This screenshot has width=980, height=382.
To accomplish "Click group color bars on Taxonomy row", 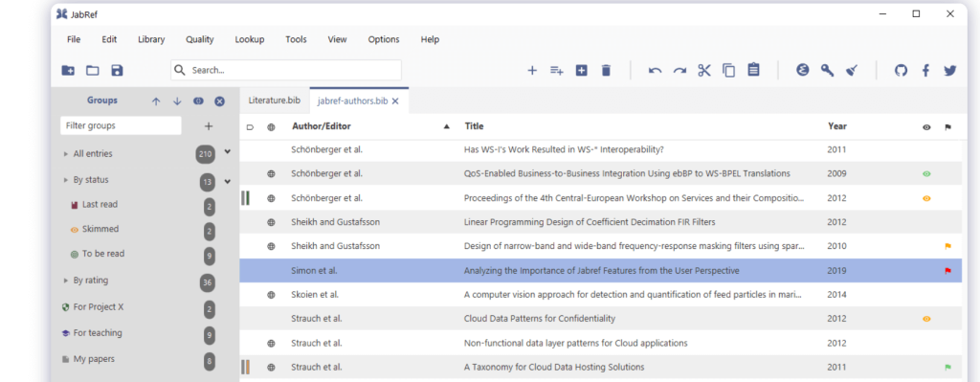I will tap(246, 367).
